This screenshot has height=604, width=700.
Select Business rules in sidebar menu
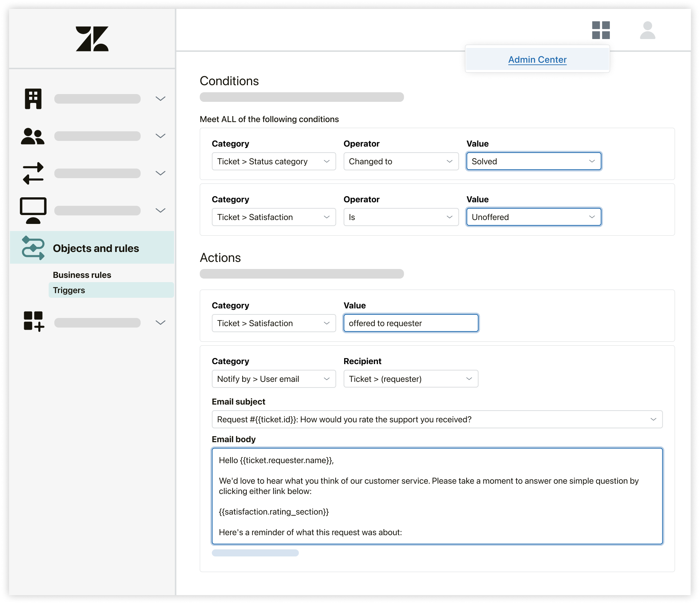point(82,274)
